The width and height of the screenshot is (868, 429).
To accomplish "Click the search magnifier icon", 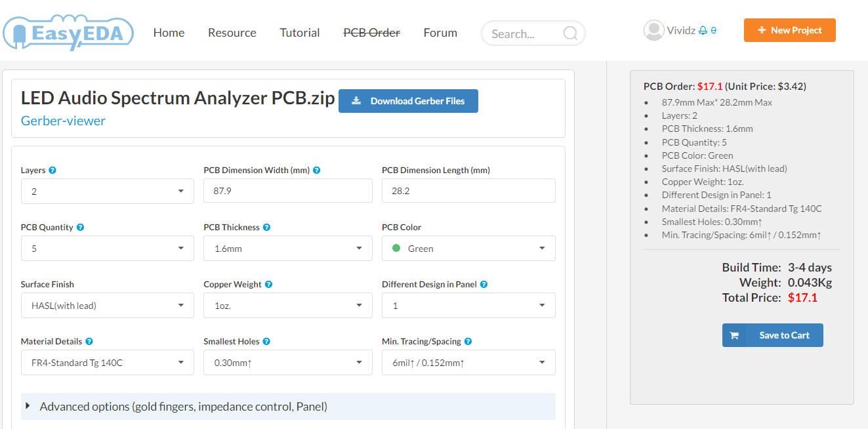I will tap(570, 33).
